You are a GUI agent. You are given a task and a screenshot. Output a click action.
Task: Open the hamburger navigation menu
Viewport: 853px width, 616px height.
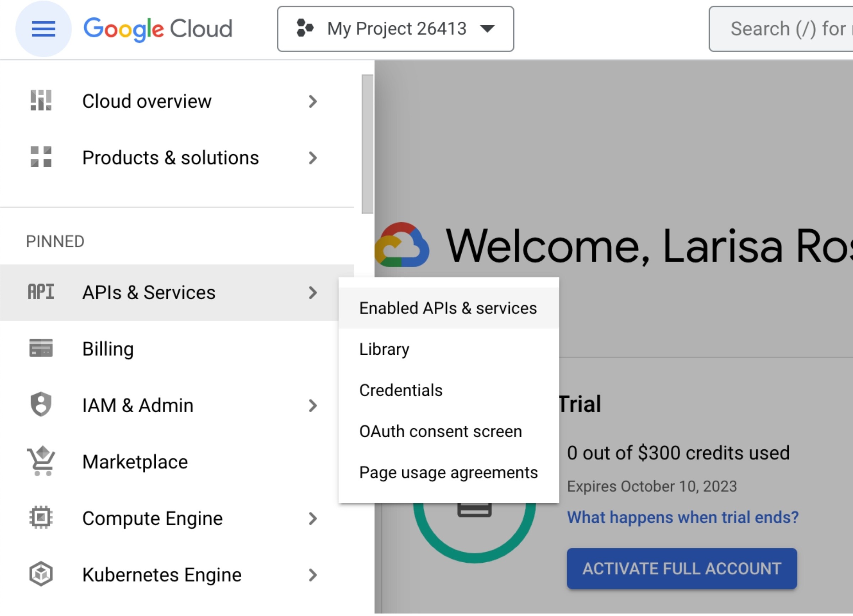43,29
